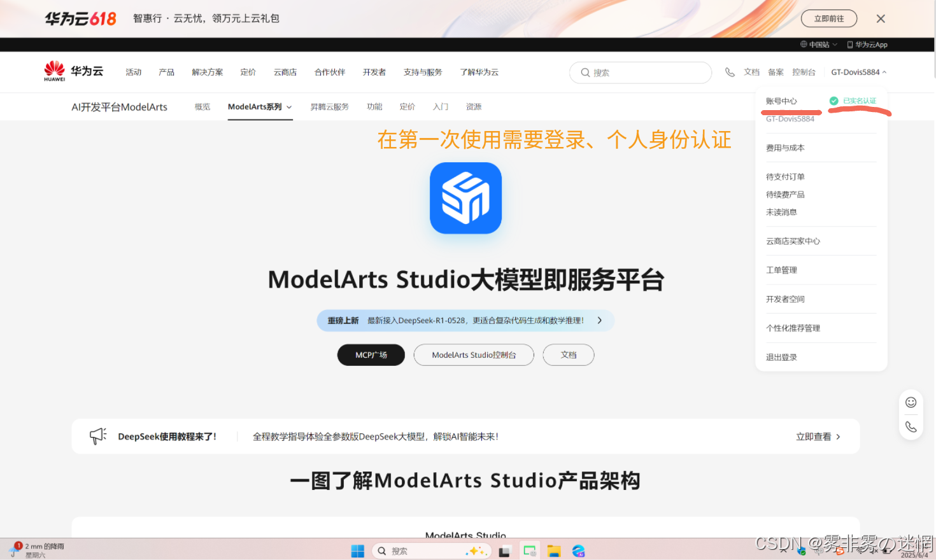Click the magnifier icon in site search
The image size is (936, 560).
click(585, 73)
